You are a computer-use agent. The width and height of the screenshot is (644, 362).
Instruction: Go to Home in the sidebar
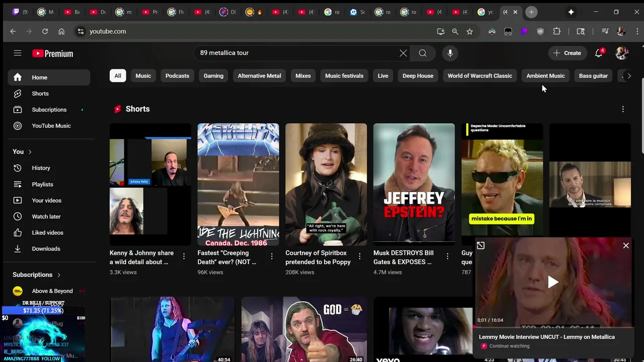coord(49,77)
